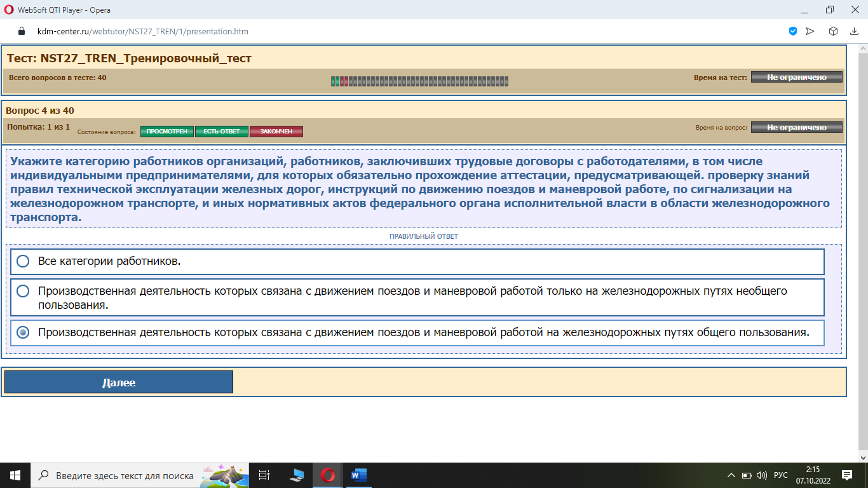Click the 'Вопрос 4 из 40' heading

[40, 111]
